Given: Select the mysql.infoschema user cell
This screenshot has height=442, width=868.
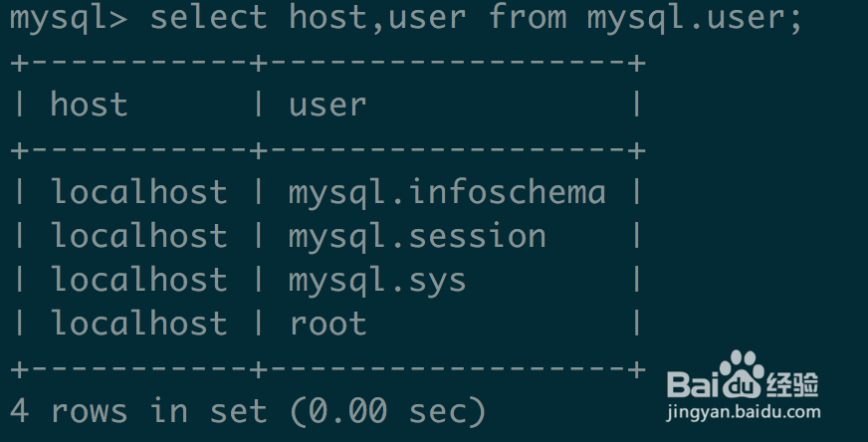Looking at the screenshot, I should click(x=447, y=192).
